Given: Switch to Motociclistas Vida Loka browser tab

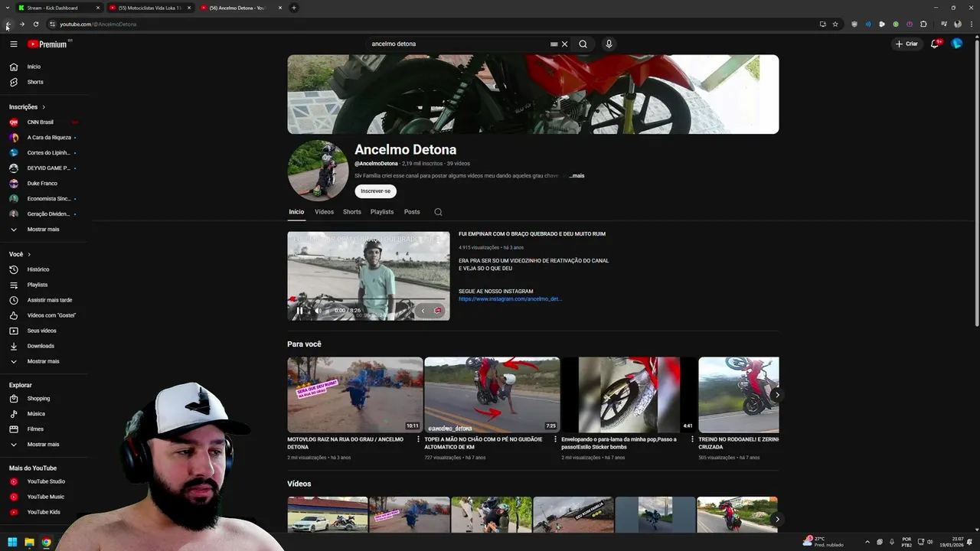Looking at the screenshot, I should [149, 8].
